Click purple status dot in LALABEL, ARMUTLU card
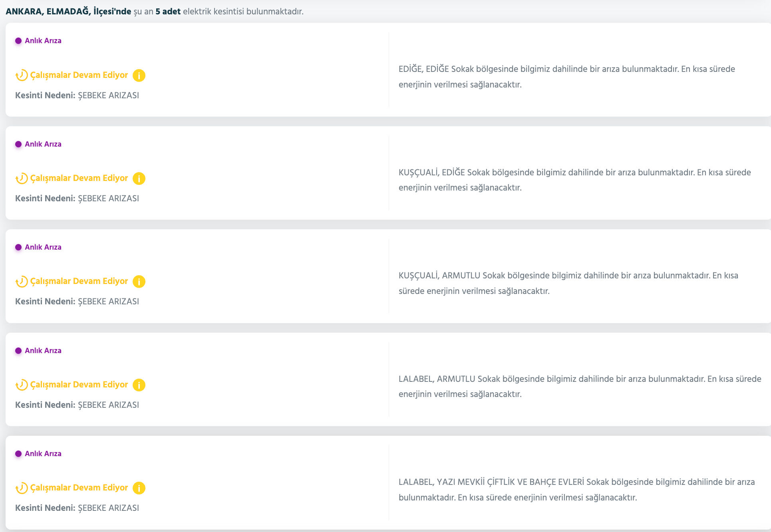771x532 pixels. pos(18,351)
